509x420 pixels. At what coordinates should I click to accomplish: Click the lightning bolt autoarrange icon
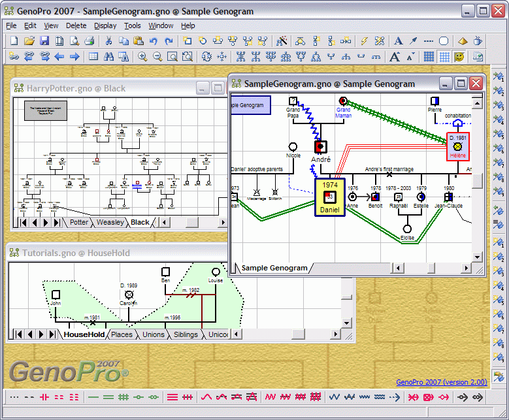point(364,41)
